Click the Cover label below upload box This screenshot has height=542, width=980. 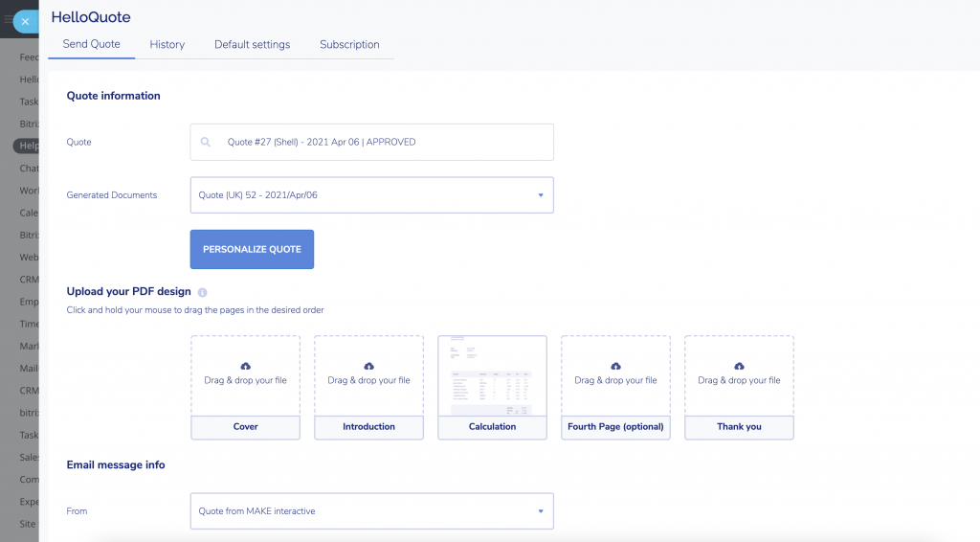tap(246, 427)
